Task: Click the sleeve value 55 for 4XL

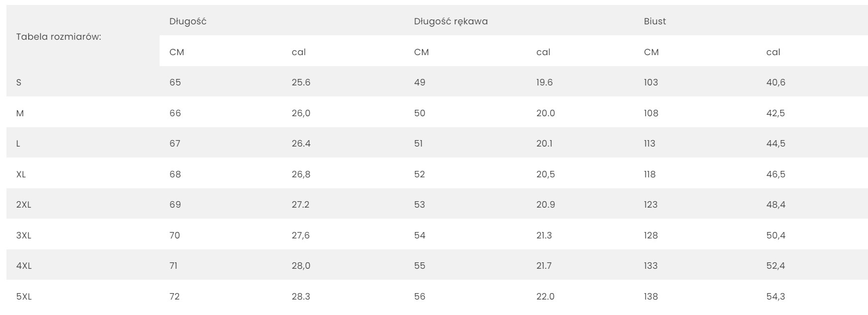Action: (x=420, y=266)
